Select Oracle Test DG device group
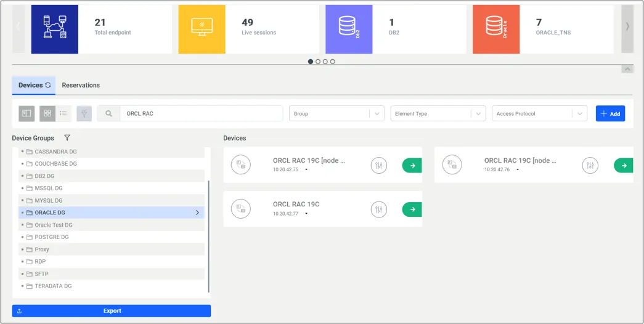This screenshot has height=324, width=644. [x=112, y=225]
